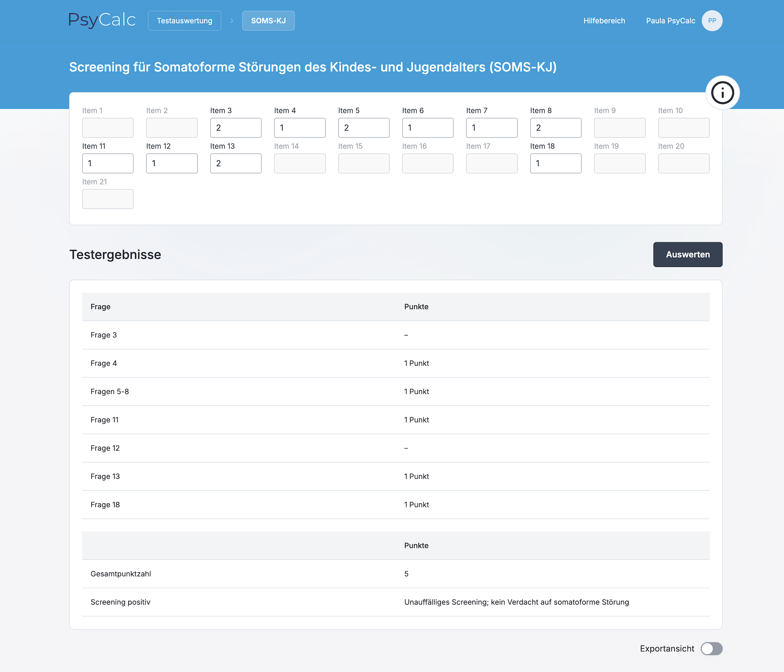
Task: Click the Item 21 empty field
Action: [108, 199]
